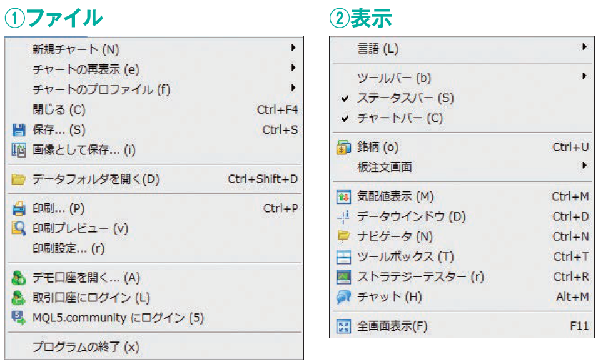Viewport: 598px width, 364px height.
Task: Click the Market Watch (気配値表示) icon
Action: 343,197
